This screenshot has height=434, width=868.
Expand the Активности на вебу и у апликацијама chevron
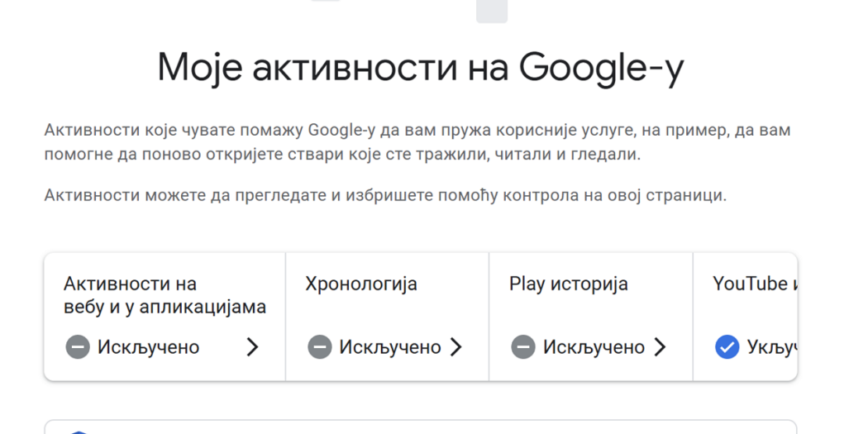click(x=253, y=347)
